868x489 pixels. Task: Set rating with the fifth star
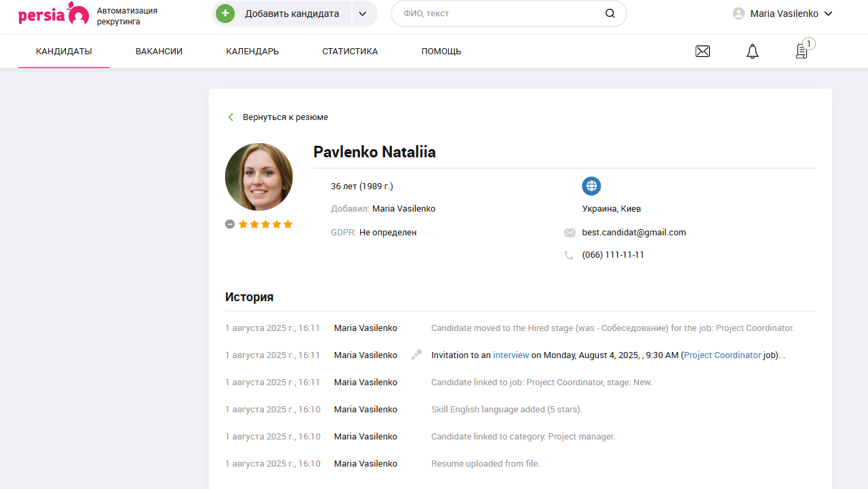coord(288,224)
